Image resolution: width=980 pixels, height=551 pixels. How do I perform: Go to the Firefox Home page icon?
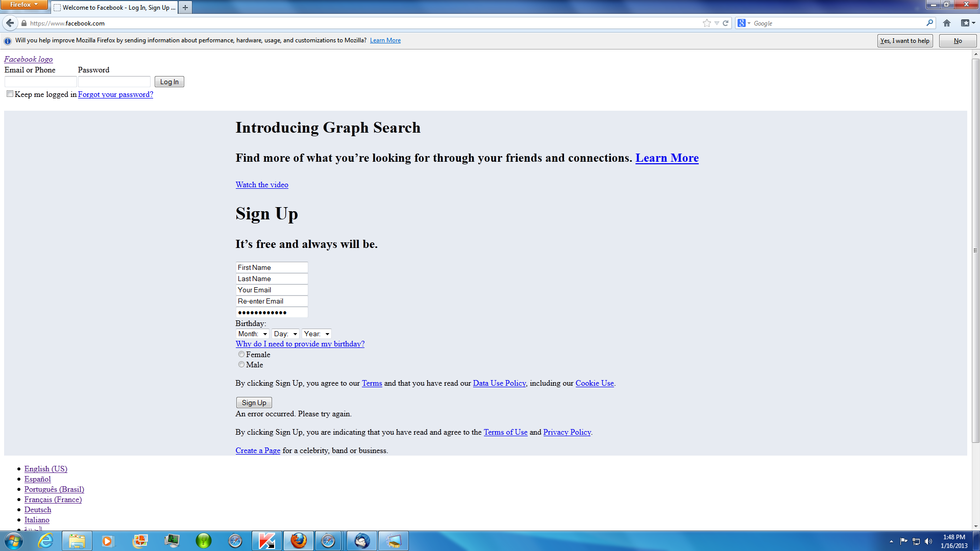(947, 23)
